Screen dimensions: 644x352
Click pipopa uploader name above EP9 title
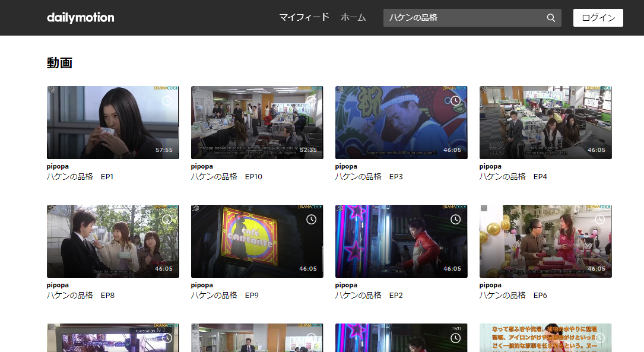[202, 285]
